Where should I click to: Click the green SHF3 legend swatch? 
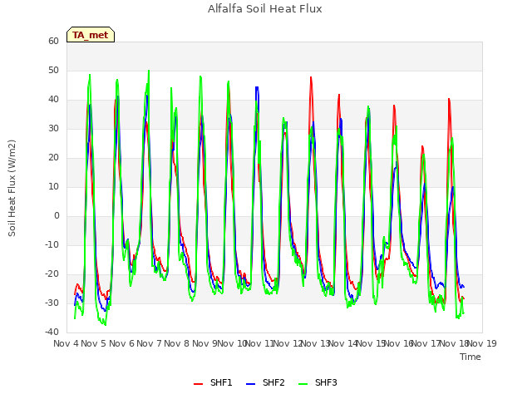point(303,384)
